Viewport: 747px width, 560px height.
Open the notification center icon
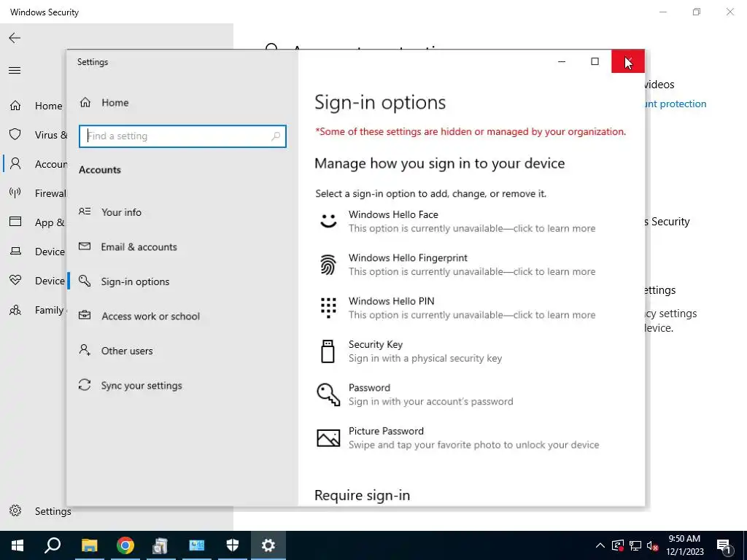(724, 546)
